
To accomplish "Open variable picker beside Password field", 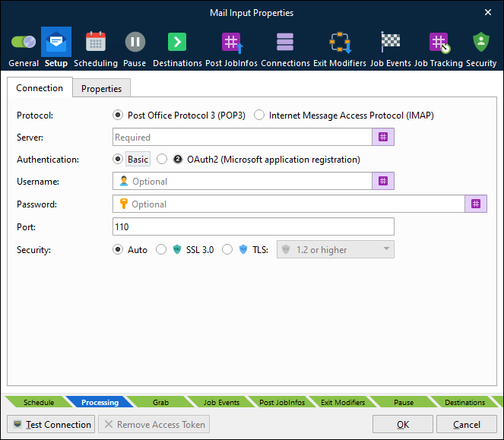I will (476, 204).
